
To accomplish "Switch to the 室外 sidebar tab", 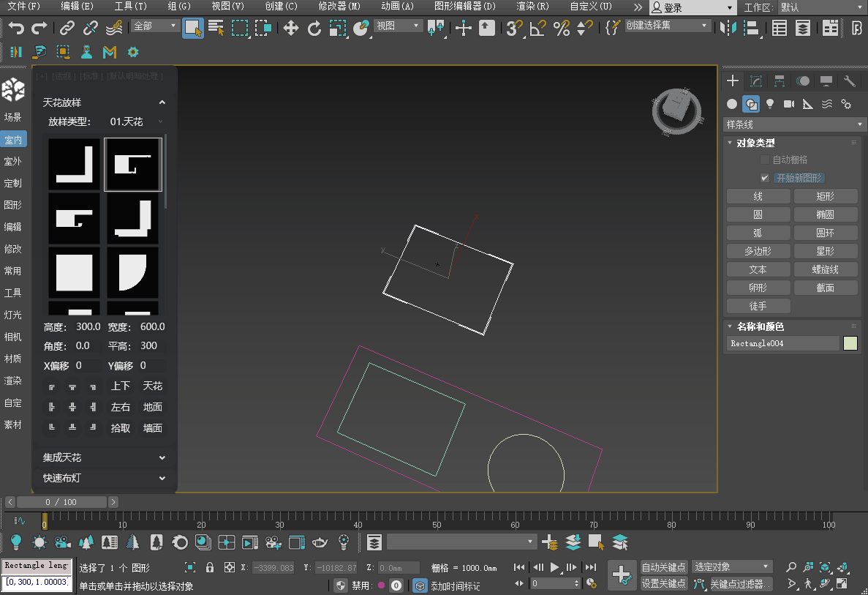I will click(x=13, y=161).
